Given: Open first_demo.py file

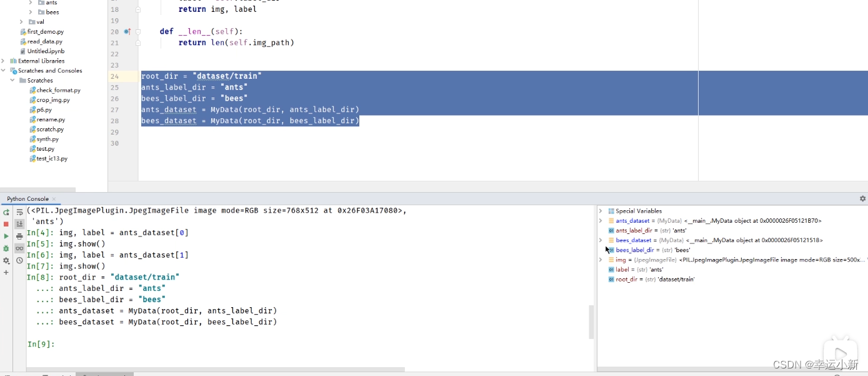Looking at the screenshot, I should click(42, 31).
